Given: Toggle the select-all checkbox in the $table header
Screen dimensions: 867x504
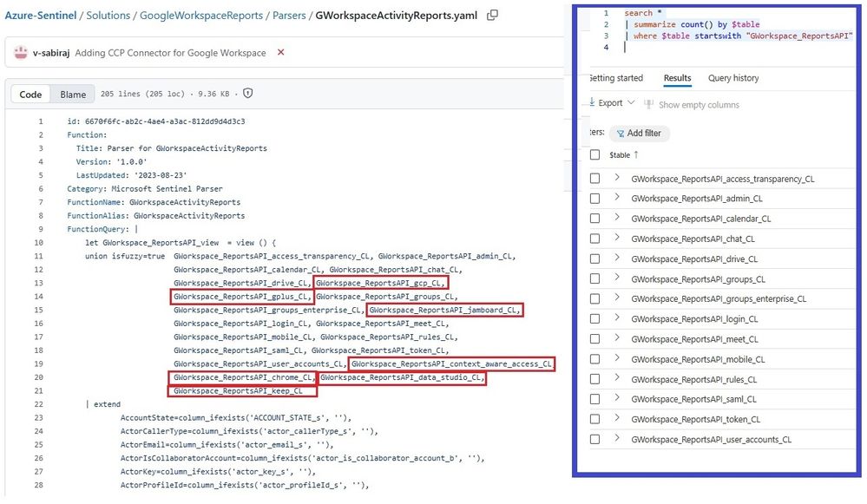Looking at the screenshot, I should click(x=595, y=154).
